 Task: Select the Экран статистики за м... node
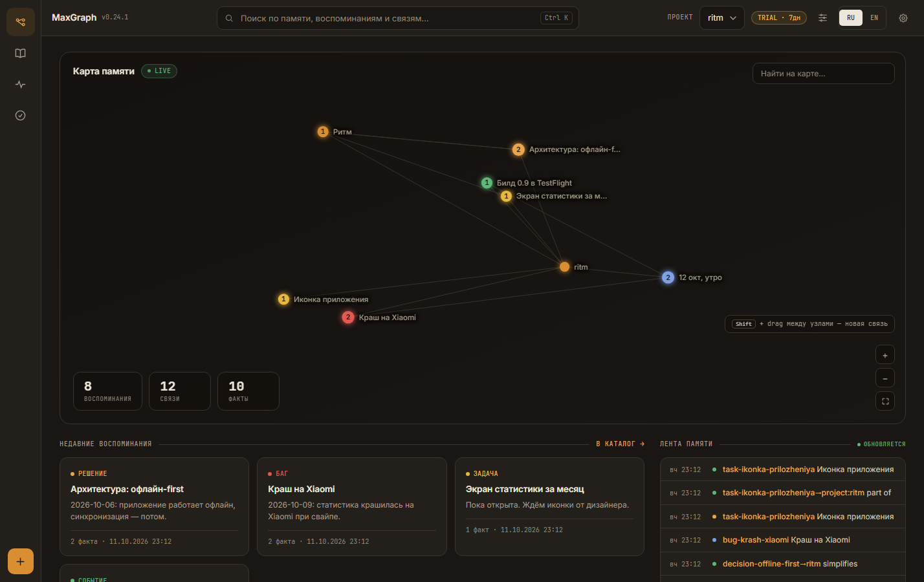507,196
